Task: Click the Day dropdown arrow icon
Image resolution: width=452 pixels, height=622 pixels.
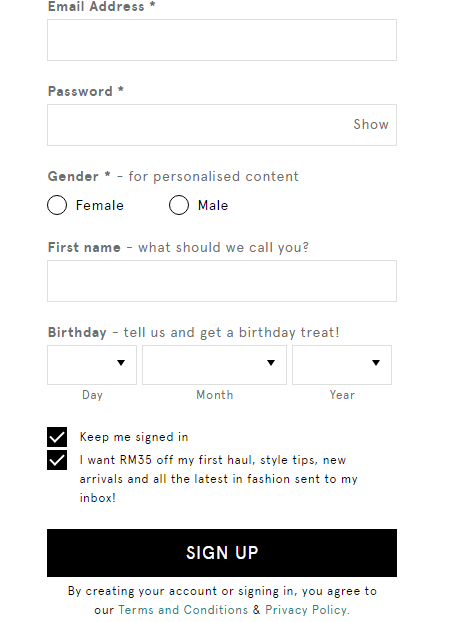Action: (x=121, y=363)
